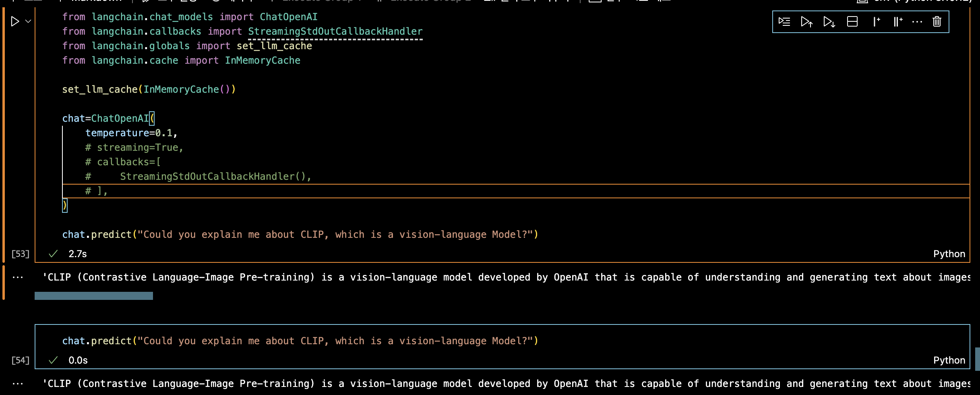Change language via Python label of cell 54
980x395 pixels.
[x=949, y=360]
